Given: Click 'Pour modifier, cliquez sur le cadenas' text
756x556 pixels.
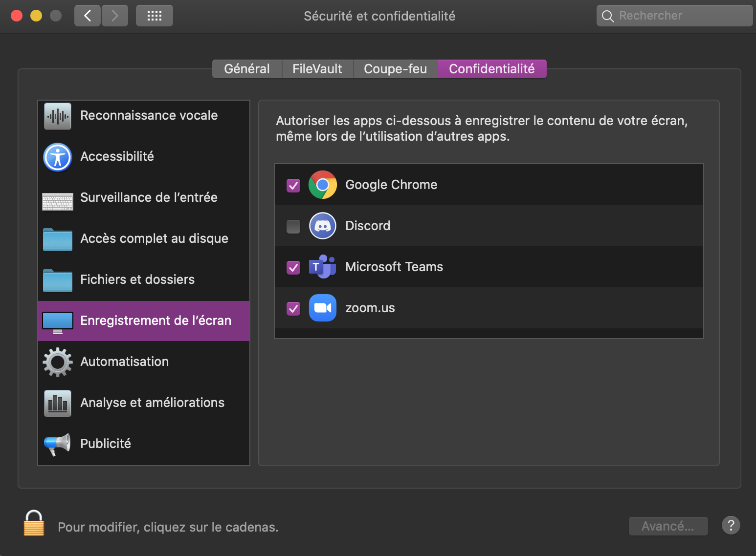Looking at the screenshot, I should click(x=168, y=527).
